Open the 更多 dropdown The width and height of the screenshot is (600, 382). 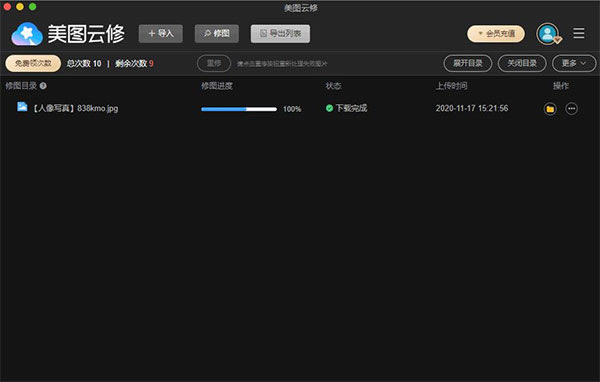(574, 63)
